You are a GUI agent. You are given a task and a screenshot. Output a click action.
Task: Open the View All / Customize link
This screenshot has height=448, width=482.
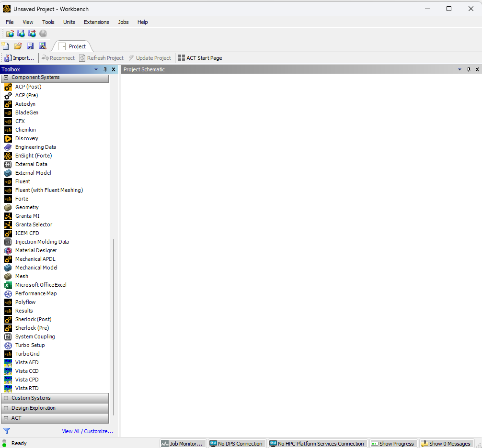pos(87,431)
